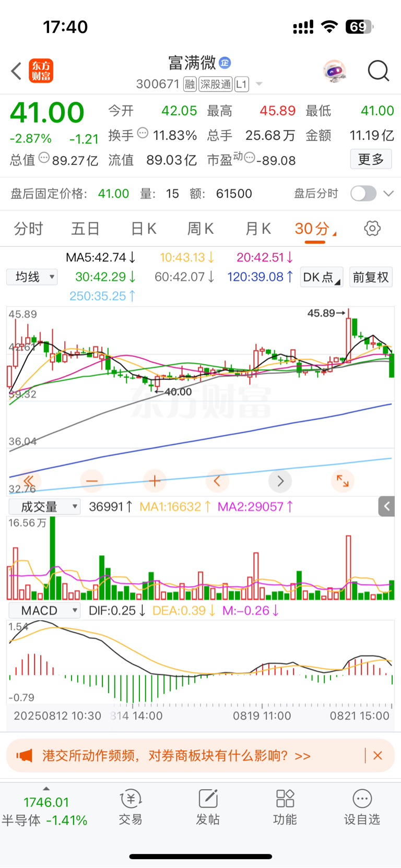Toggle the 盘后分时 switch
The height and width of the screenshot is (868, 401).
click(x=363, y=194)
